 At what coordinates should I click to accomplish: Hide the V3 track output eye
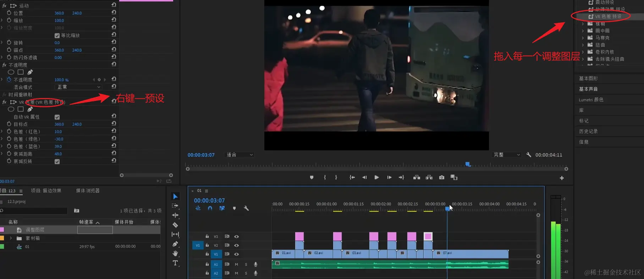coord(236,236)
